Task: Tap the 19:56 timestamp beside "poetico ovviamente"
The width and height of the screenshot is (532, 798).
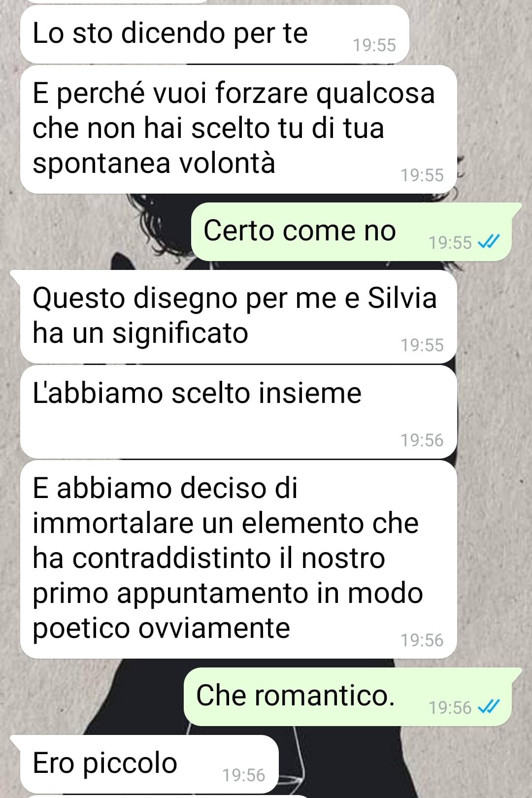Action: pyautogui.click(x=422, y=640)
